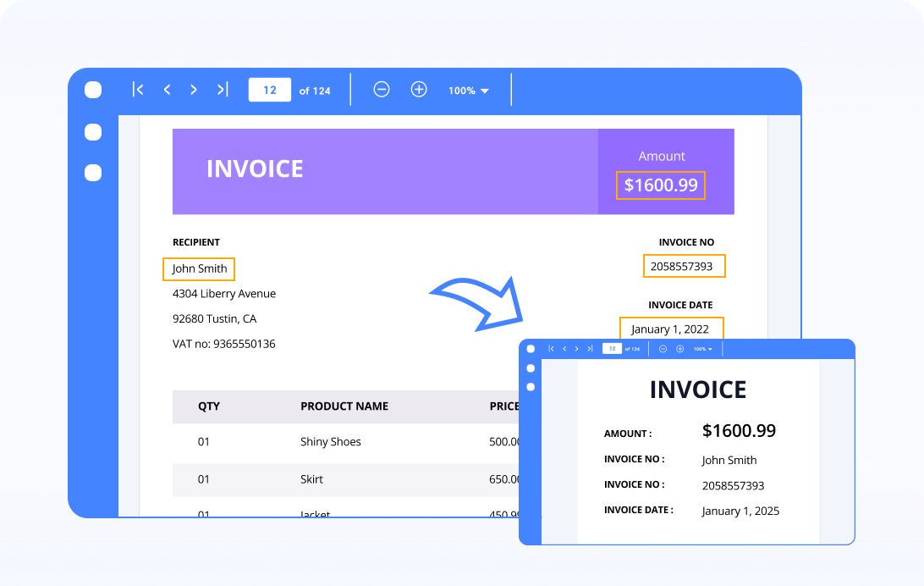Click top sidebar square in large viewer
This screenshot has height=586, width=924.
click(93, 90)
